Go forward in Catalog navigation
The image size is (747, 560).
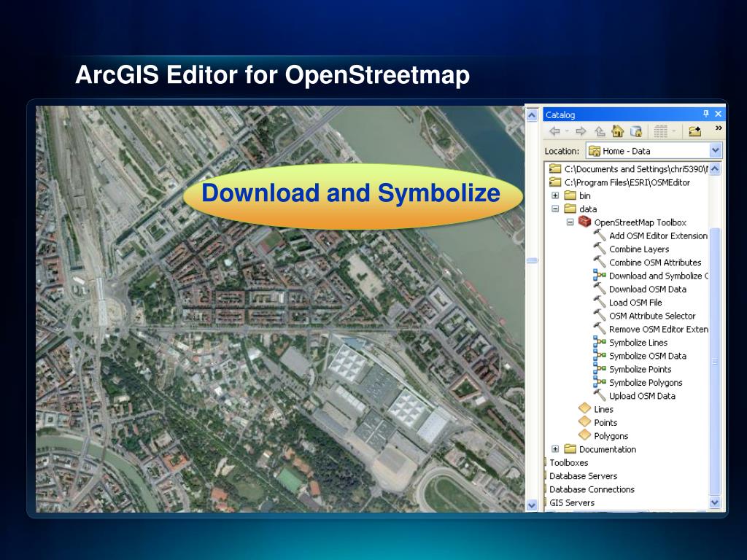(x=581, y=131)
